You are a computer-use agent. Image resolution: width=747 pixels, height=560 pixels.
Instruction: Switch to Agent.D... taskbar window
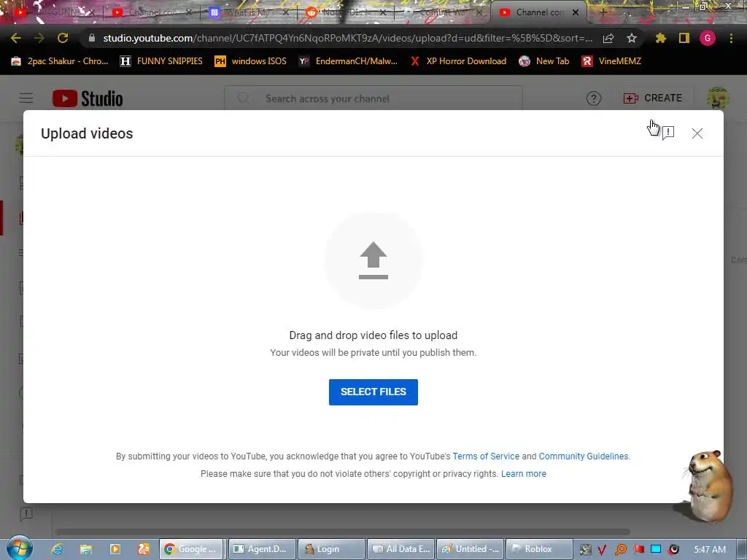click(x=263, y=549)
